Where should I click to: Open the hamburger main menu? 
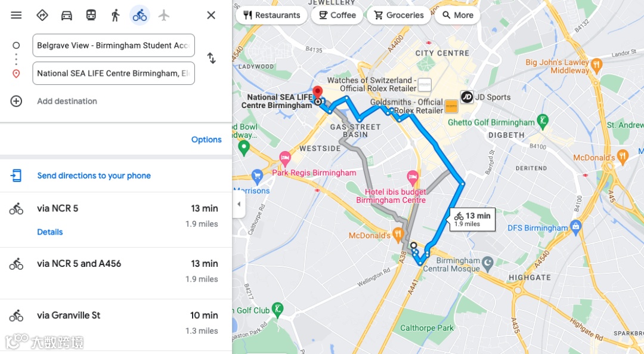pyautogui.click(x=16, y=15)
